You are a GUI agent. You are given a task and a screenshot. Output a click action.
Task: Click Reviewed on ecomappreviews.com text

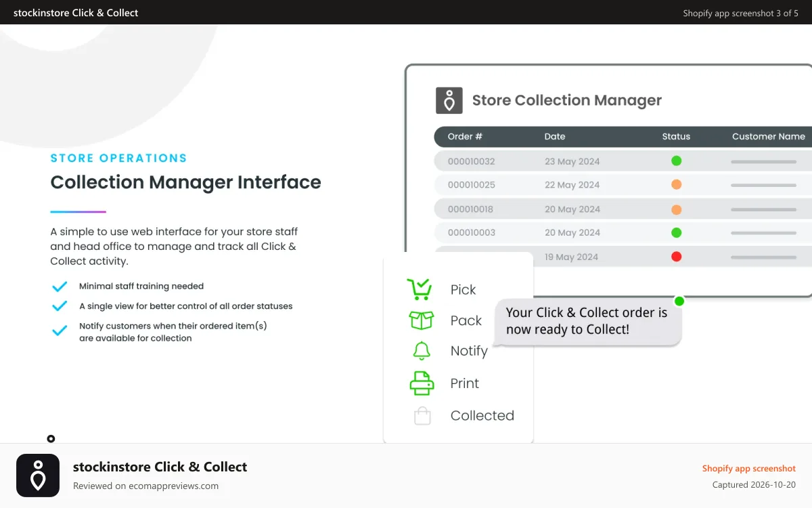[x=145, y=486]
